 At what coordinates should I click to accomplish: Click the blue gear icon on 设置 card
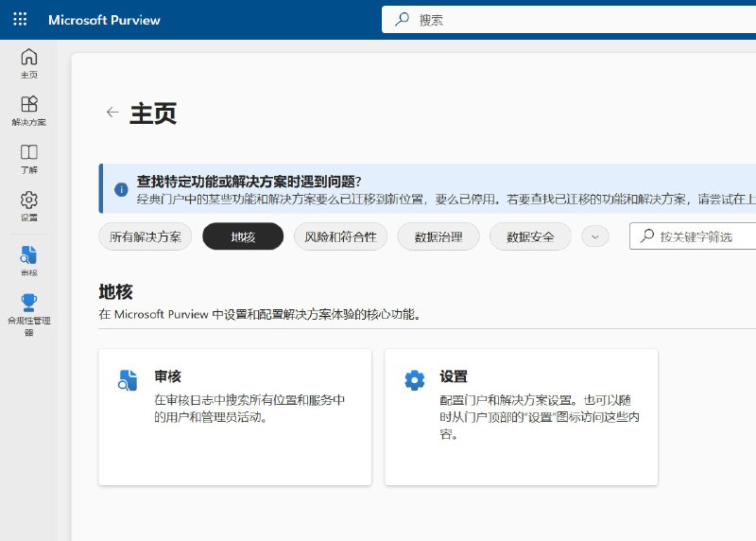coord(414,380)
